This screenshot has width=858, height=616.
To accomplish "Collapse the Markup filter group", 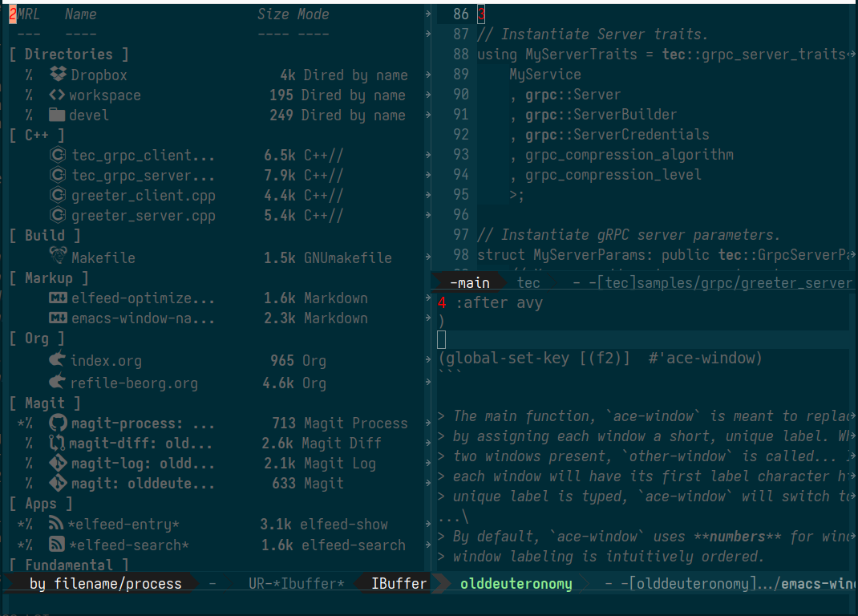I will [x=49, y=278].
